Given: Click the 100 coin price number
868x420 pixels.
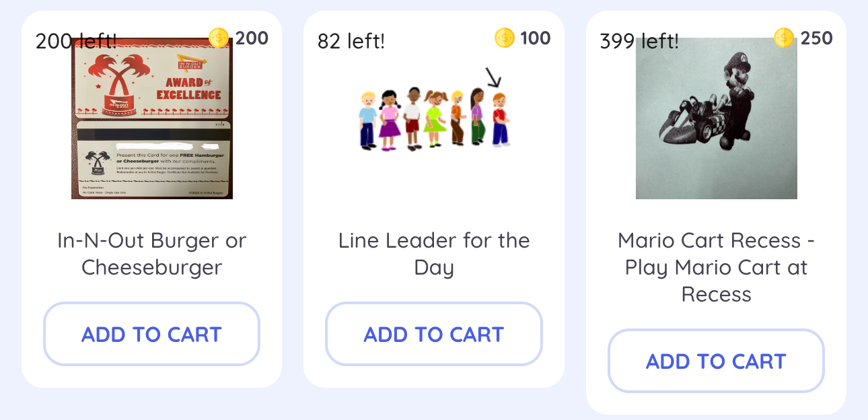Looking at the screenshot, I should (x=536, y=38).
